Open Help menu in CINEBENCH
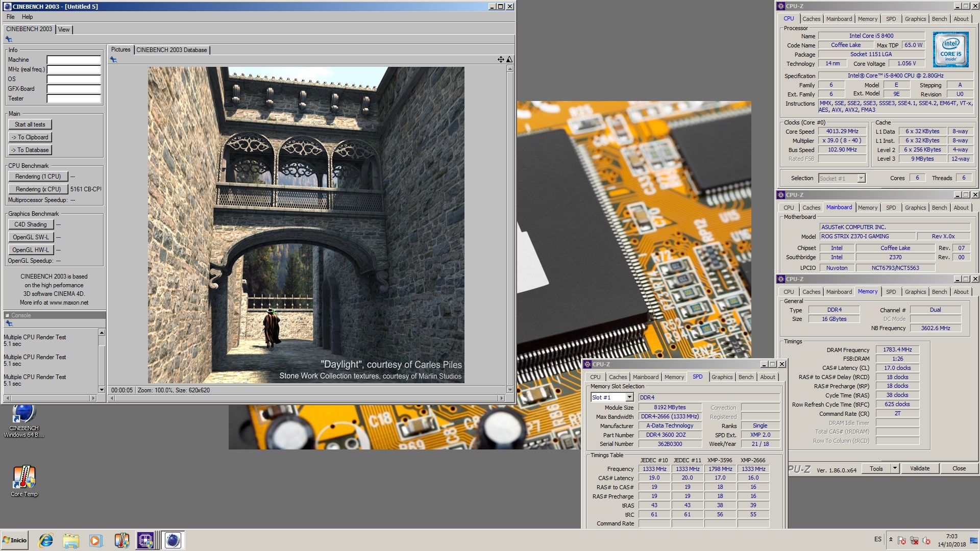Screen dimensions: 980x551 click(x=27, y=17)
